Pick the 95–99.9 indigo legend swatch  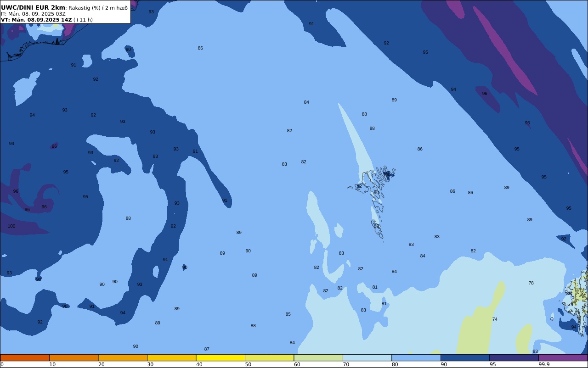514,357
